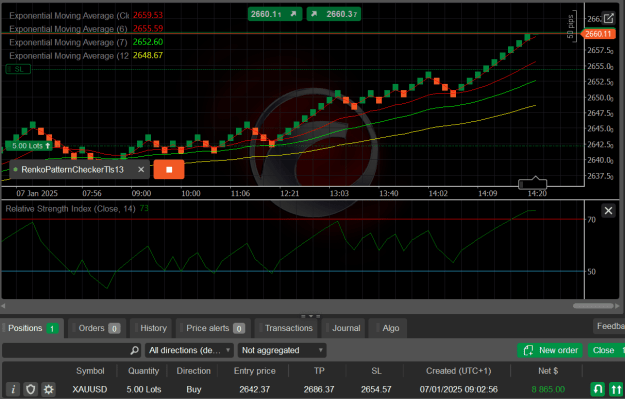
Task: Switch to the Positions tab
Action: coord(32,328)
